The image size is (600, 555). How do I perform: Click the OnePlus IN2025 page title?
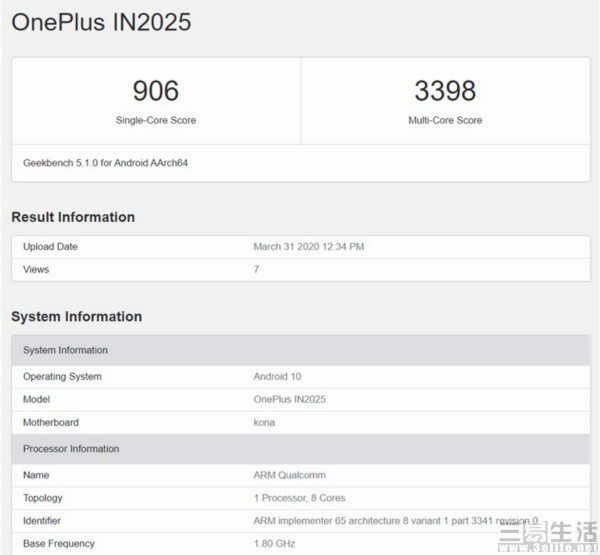(101, 22)
